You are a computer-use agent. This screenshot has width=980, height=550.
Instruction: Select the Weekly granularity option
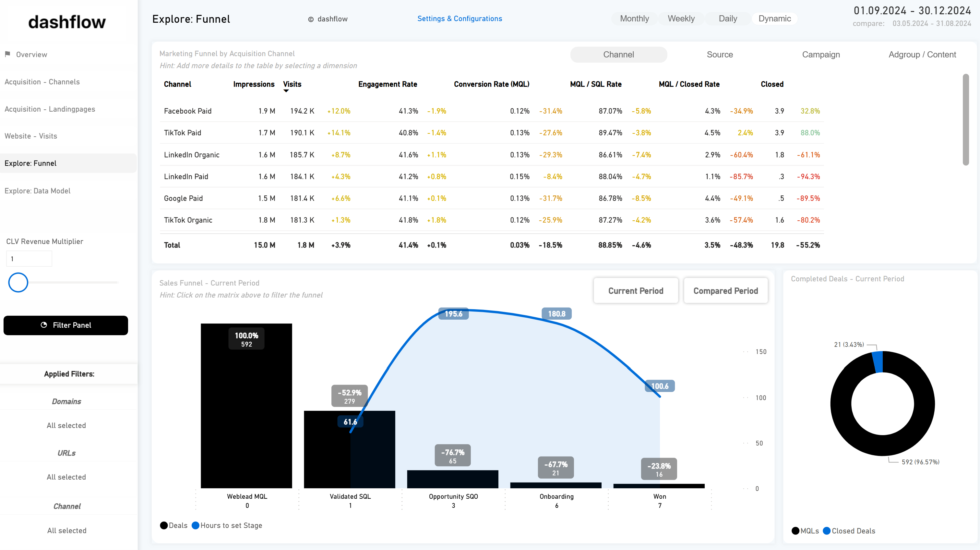681,18
